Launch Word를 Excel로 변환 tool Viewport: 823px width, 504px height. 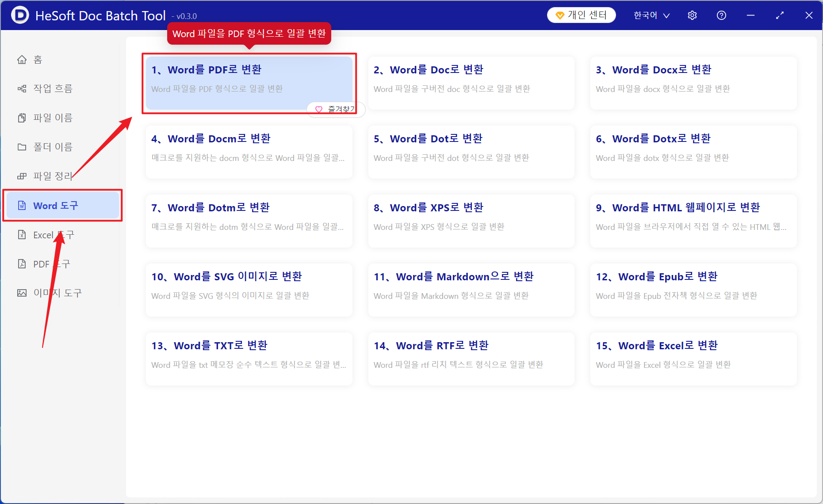pyautogui.click(x=693, y=359)
